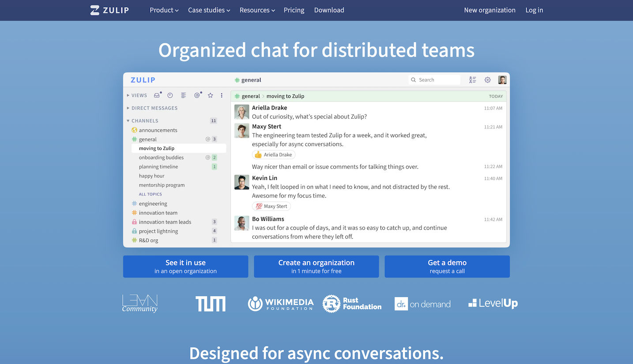Click the Zulip logo in the navigation bar
The image size is (633, 364).
(109, 10)
